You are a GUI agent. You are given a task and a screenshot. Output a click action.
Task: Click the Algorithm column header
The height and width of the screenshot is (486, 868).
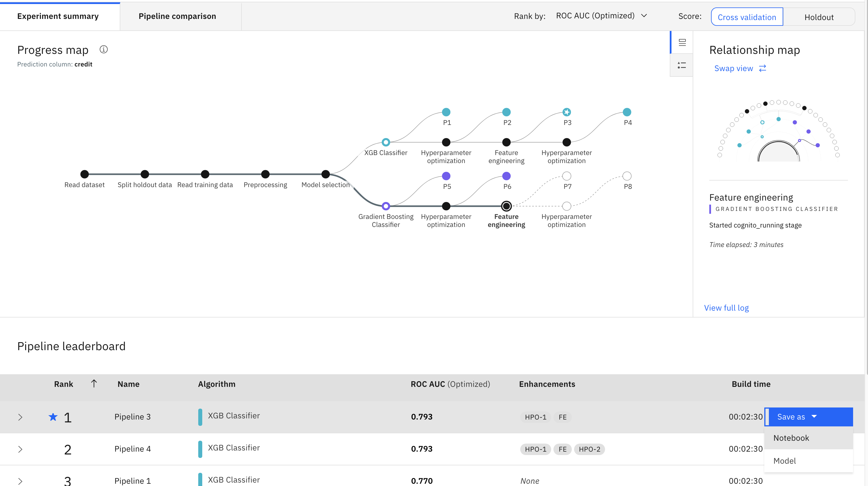[217, 384]
